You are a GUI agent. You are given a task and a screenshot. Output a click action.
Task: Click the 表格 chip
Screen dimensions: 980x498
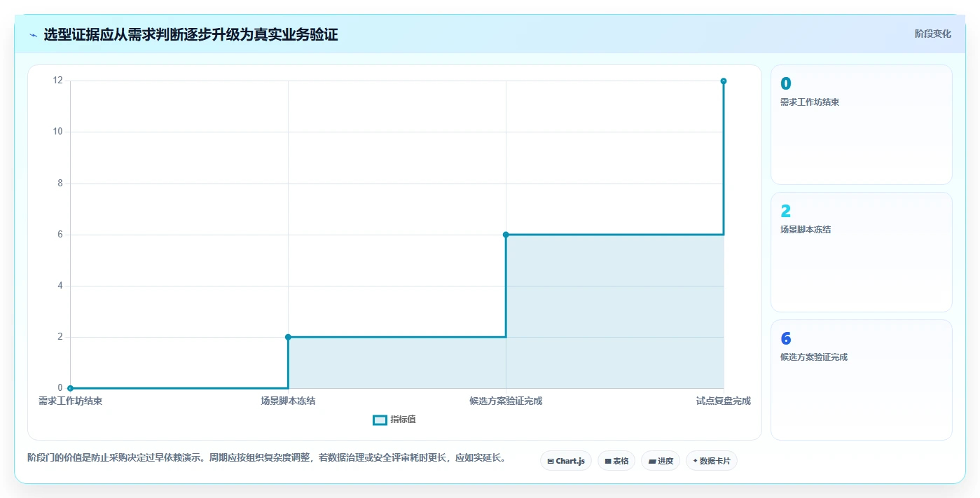(616, 461)
